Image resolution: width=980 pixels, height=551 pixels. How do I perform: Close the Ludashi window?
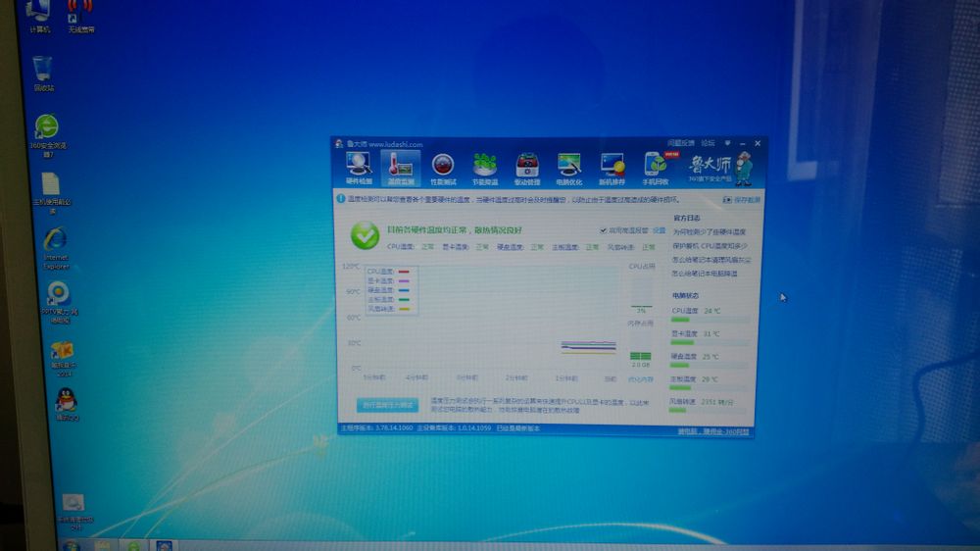[x=758, y=144]
